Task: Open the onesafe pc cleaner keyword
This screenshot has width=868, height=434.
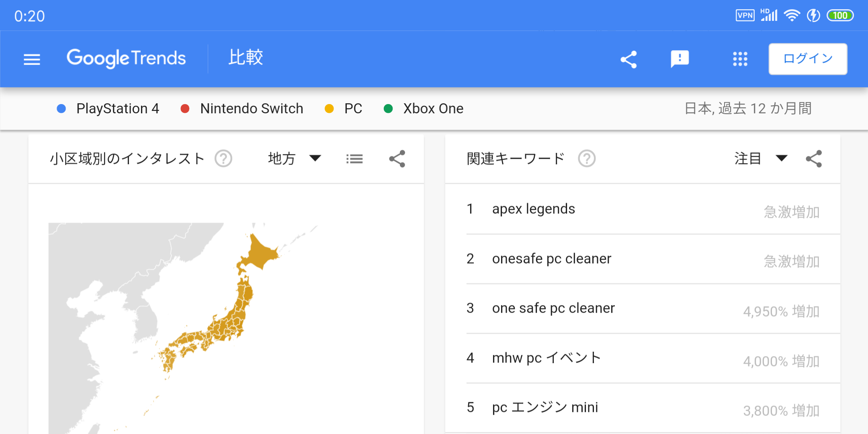Action: click(551, 259)
